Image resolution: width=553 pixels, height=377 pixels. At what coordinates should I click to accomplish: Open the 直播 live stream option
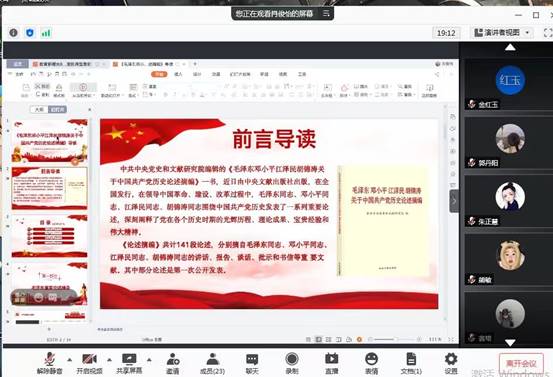tap(332, 364)
